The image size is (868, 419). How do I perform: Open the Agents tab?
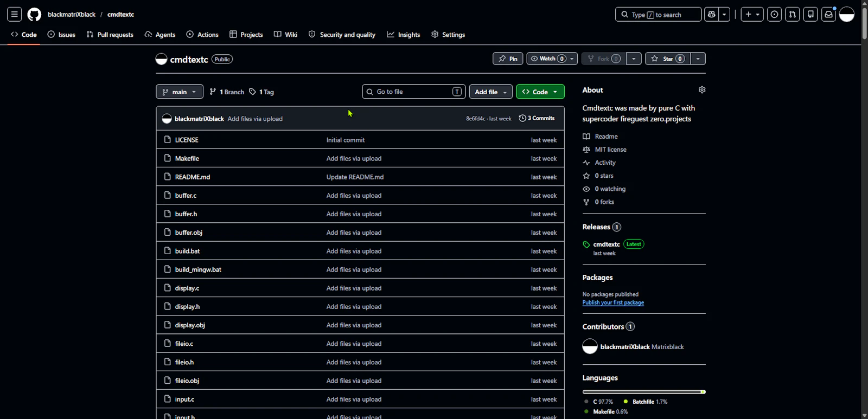click(x=160, y=34)
